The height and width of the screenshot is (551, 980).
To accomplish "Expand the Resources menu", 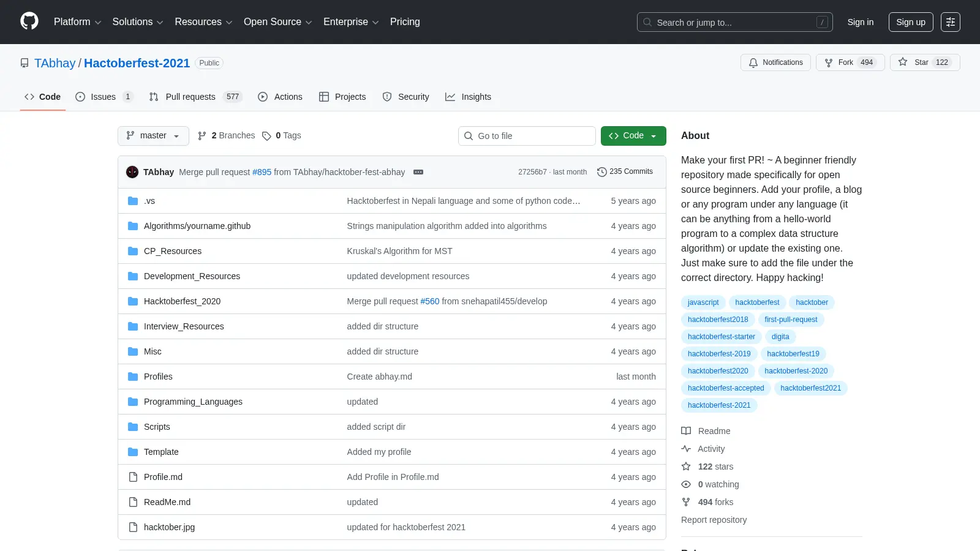I will (x=203, y=22).
